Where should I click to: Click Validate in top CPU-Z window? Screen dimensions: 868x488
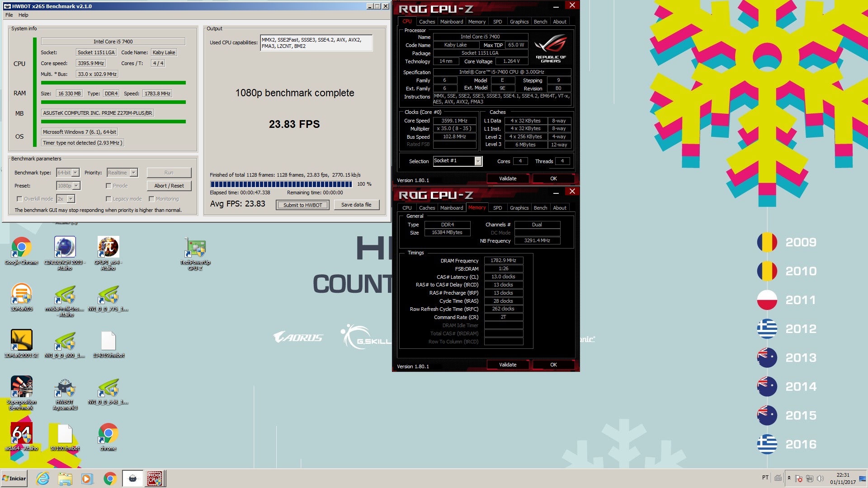[508, 178]
